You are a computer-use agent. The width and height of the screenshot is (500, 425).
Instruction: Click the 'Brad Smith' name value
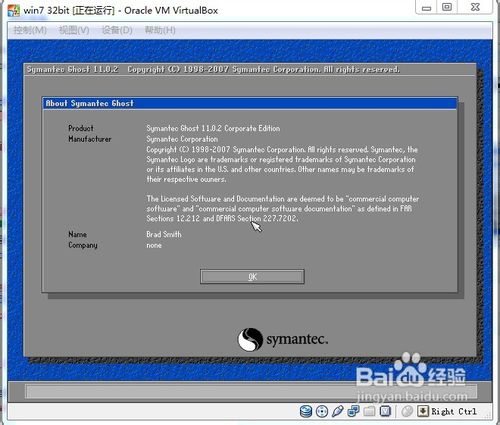(x=164, y=235)
